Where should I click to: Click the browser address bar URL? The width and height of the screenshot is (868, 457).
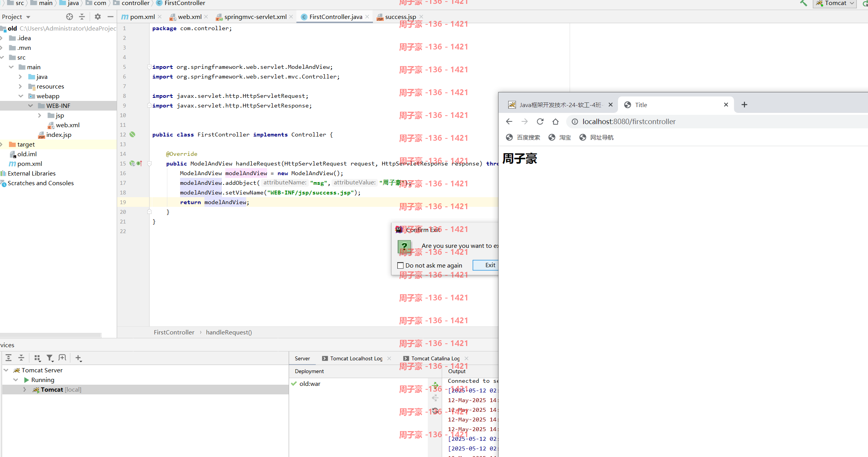(x=629, y=121)
